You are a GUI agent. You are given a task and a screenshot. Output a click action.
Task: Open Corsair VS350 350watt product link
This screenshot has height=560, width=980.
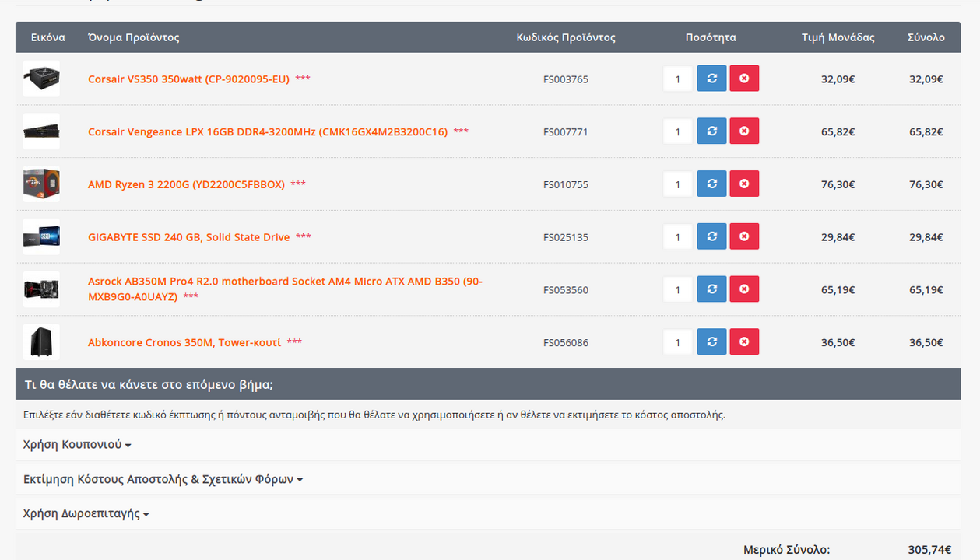pyautogui.click(x=188, y=79)
